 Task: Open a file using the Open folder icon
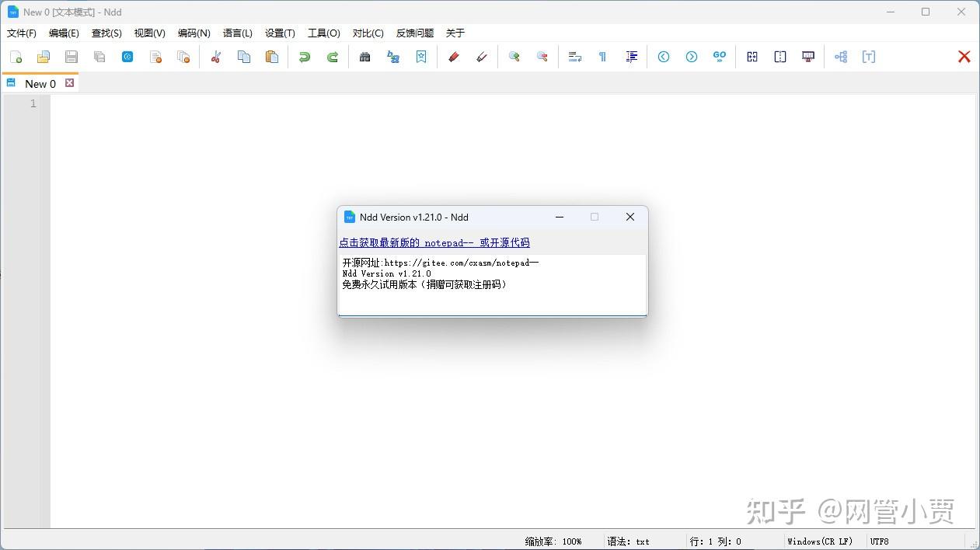point(43,56)
